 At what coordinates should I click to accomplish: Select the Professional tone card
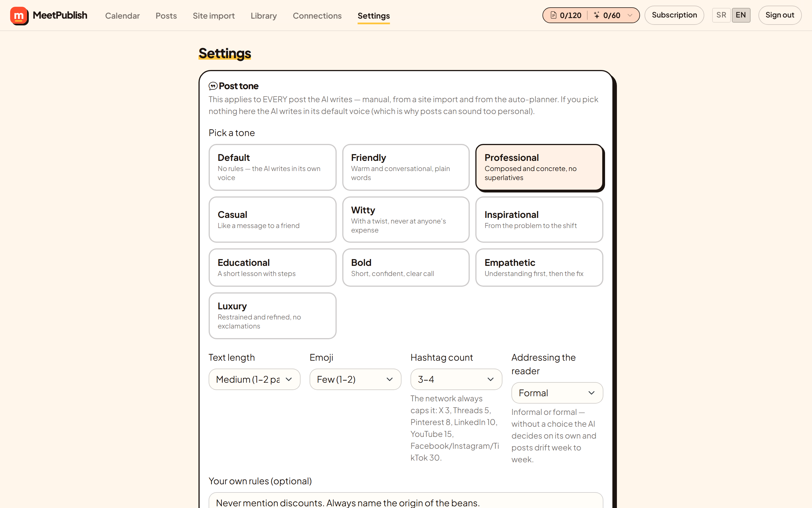[x=539, y=167]
